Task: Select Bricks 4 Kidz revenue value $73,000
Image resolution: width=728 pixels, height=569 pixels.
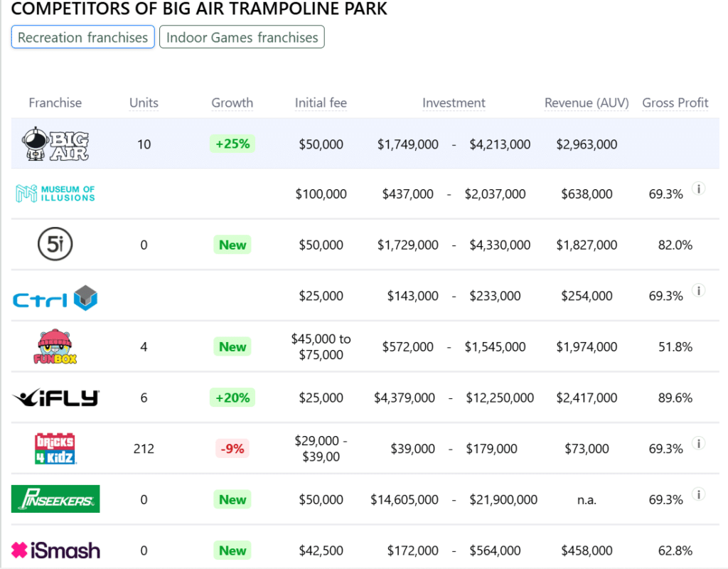Action: 587,449
